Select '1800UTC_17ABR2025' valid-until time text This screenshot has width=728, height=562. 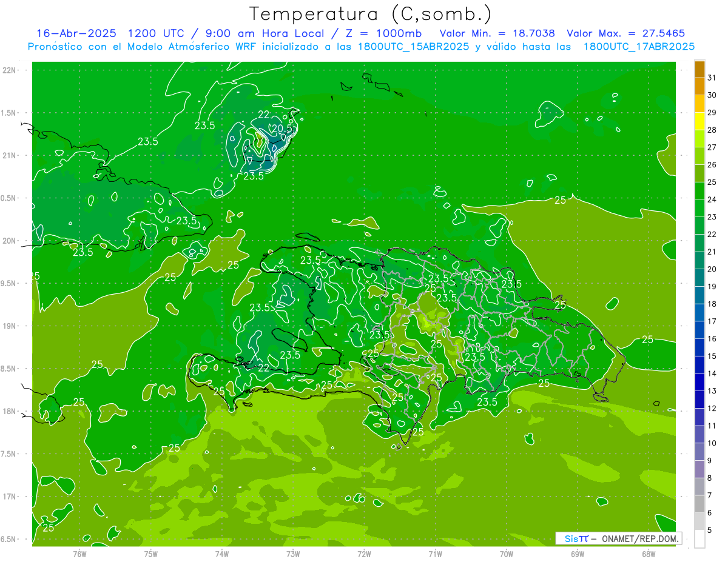638,47
